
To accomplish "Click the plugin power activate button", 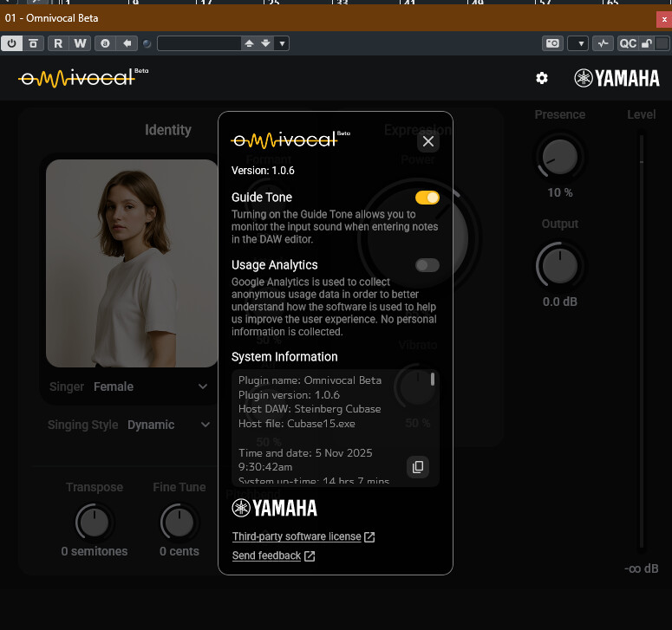I will [12, 43].
